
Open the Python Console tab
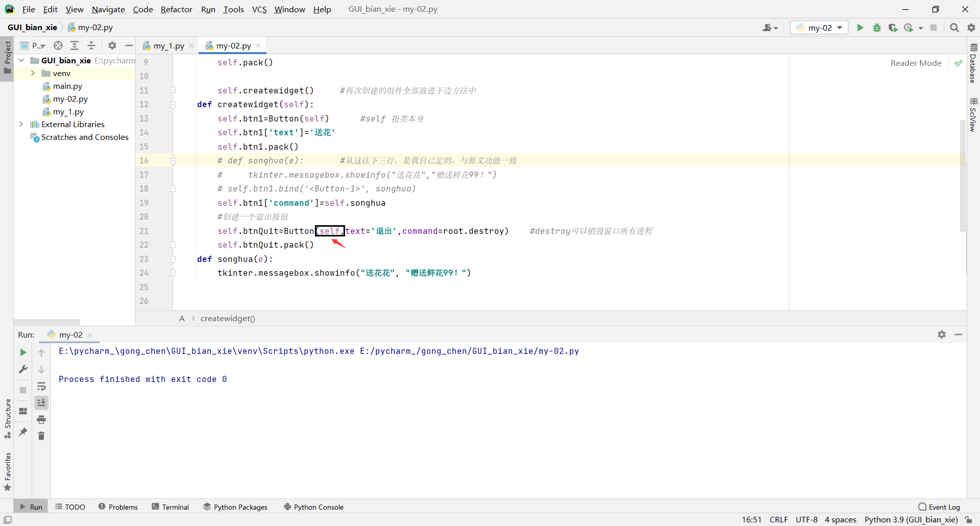[313, 507]
